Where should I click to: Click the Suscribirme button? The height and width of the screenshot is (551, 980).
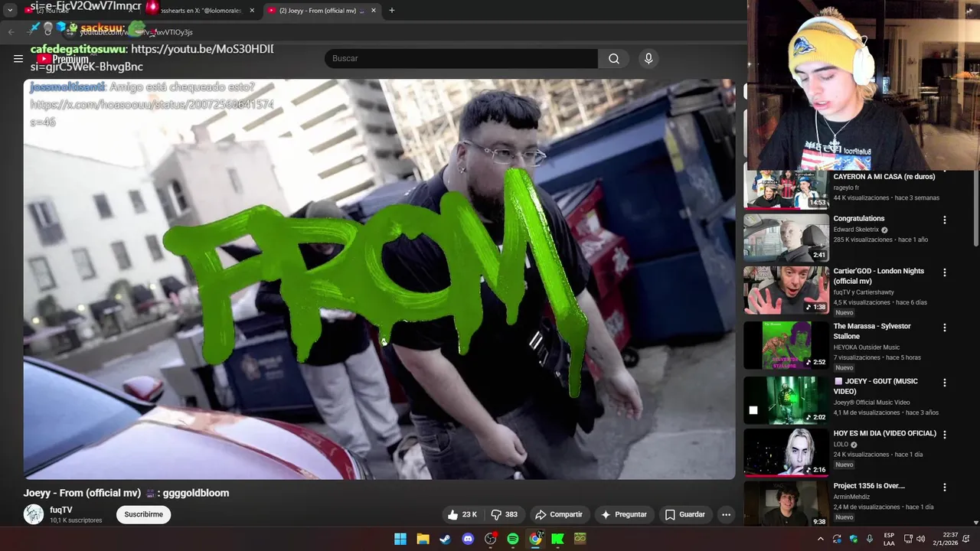[x=144, y=515]
